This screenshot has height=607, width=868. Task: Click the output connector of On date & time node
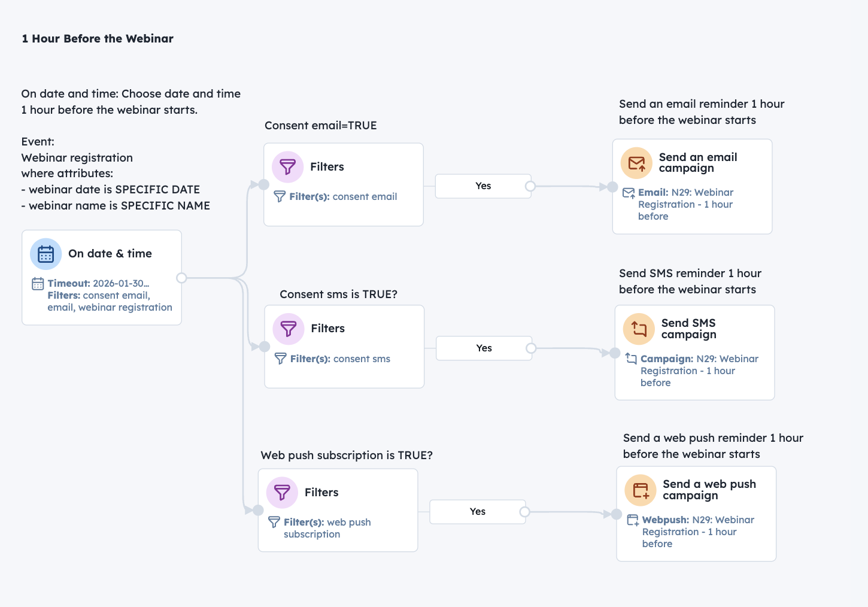pos(181,278)
